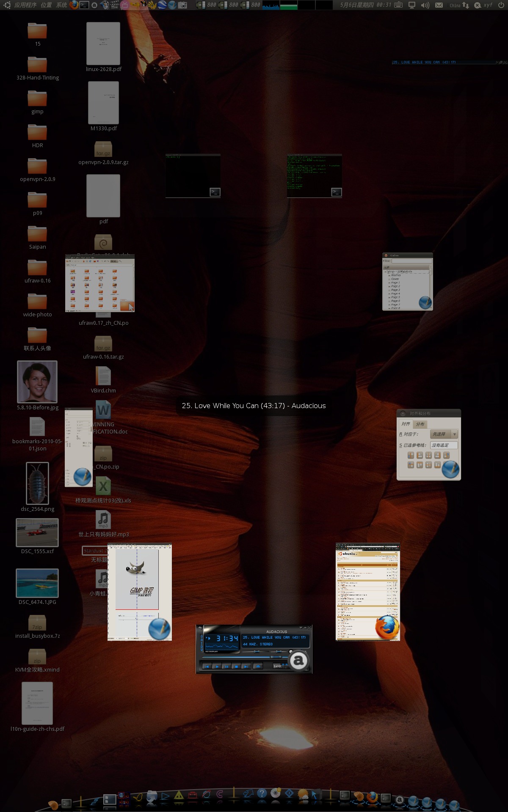The height and width of the screenshot is (812, 508).
Task: Select the openvpn-2.0.9.tar.gz archive
Action: point(103,153)
